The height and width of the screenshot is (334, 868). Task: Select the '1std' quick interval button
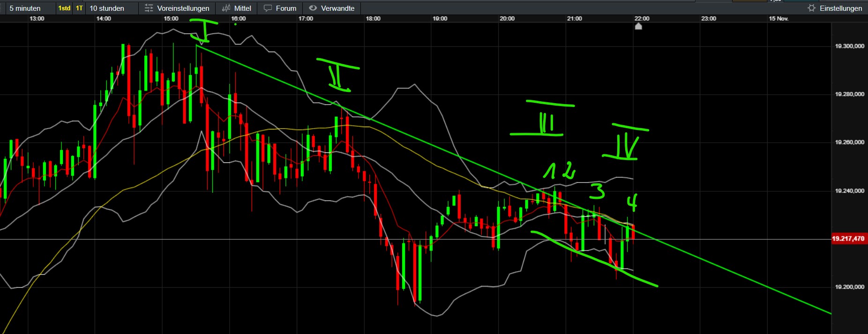point(64,8)
